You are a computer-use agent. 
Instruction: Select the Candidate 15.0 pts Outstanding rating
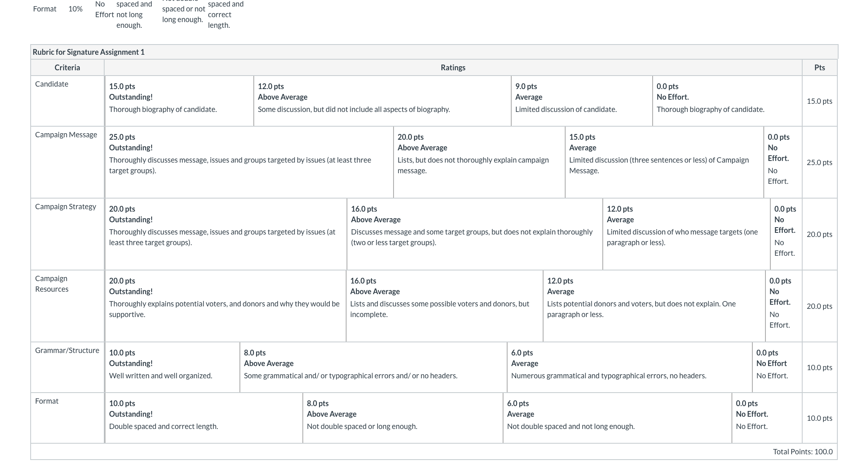[x=179, y=101]
